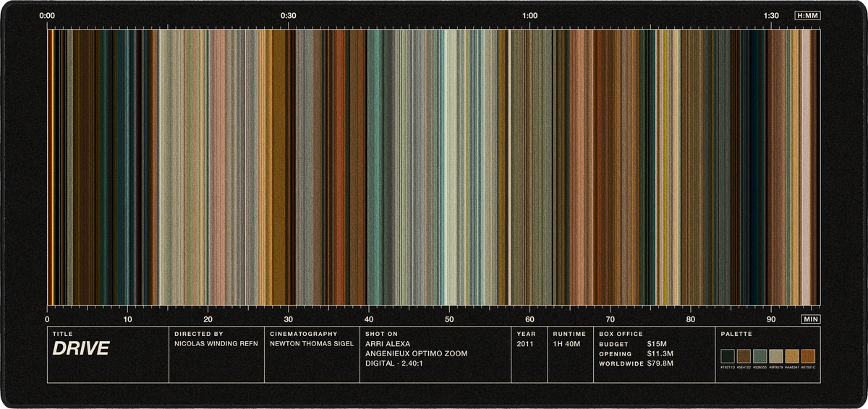This screenshot has width=868, height=409.
Task: Click the DIRECTED BY heading
Action: click(x=199, y=334)
